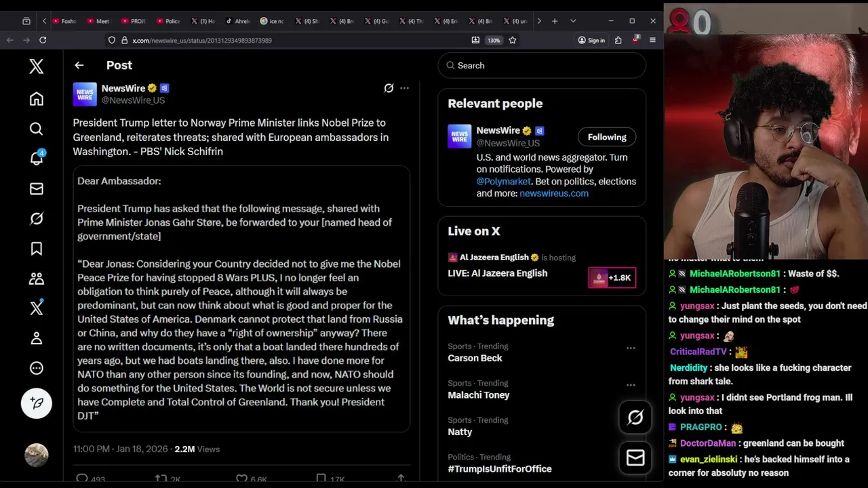Click the Following button for NewsWire

tap(607, 137)
